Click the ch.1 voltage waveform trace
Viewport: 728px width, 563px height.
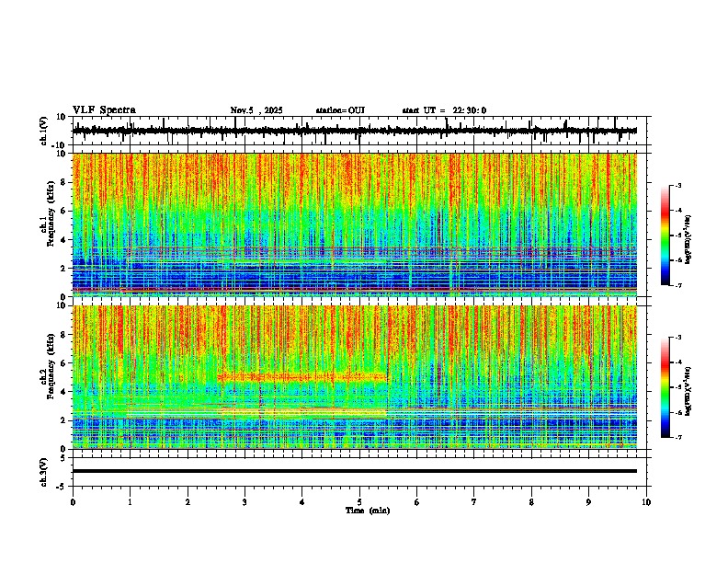(354, 131)
